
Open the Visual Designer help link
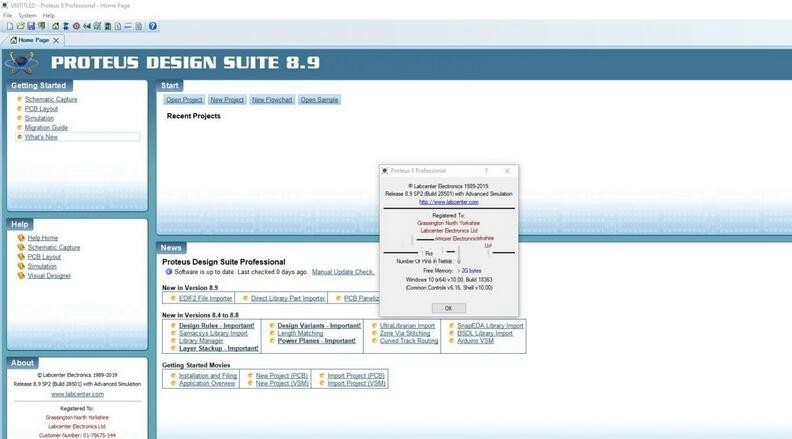(49, 276)
